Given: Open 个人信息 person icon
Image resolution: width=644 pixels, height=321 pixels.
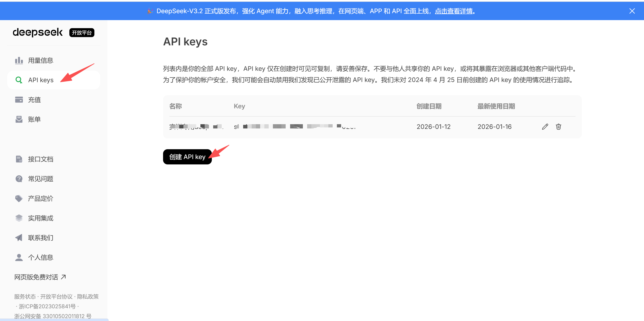Looking at the screenshot, I should tap(19, 257).
